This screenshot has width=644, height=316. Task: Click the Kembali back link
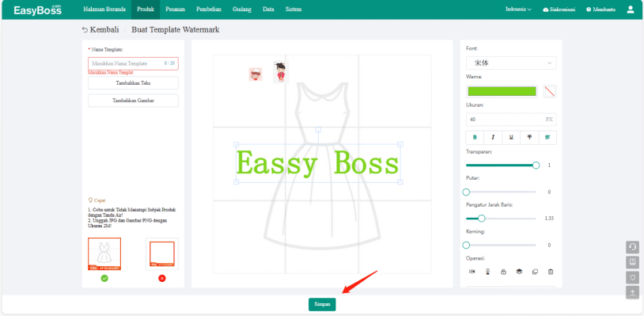[x=100, y=29]
